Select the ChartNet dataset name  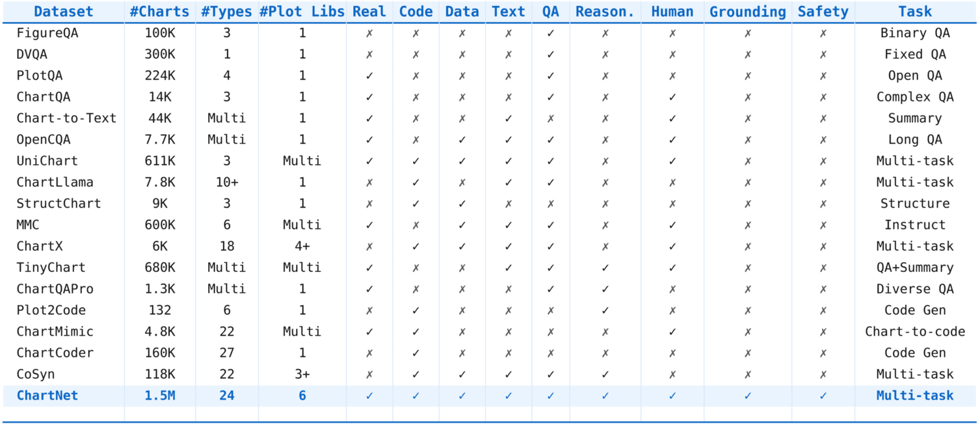tap(47, 396)
